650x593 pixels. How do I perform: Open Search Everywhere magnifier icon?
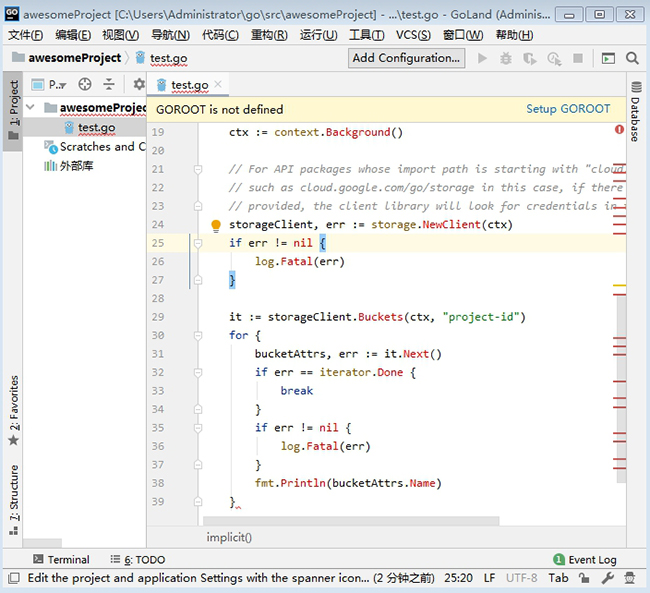tap(632, 58)
